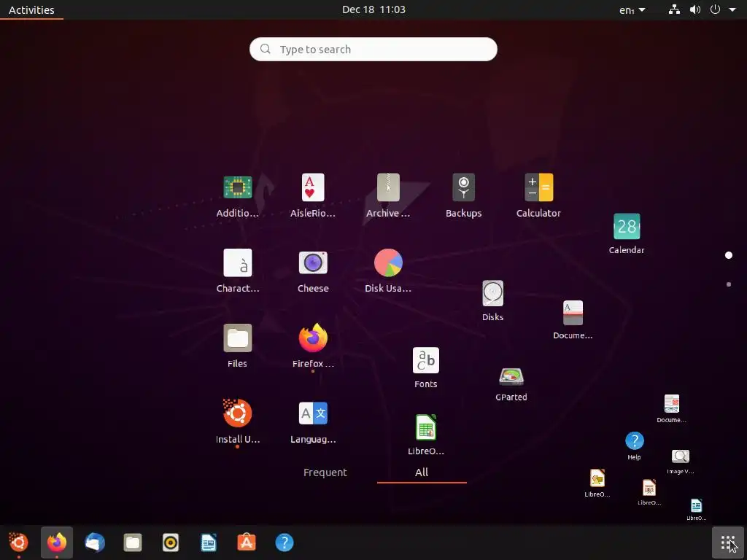Open Install Ubuntu from the app grid
747x560 pixels.
(x=237, y=413)
